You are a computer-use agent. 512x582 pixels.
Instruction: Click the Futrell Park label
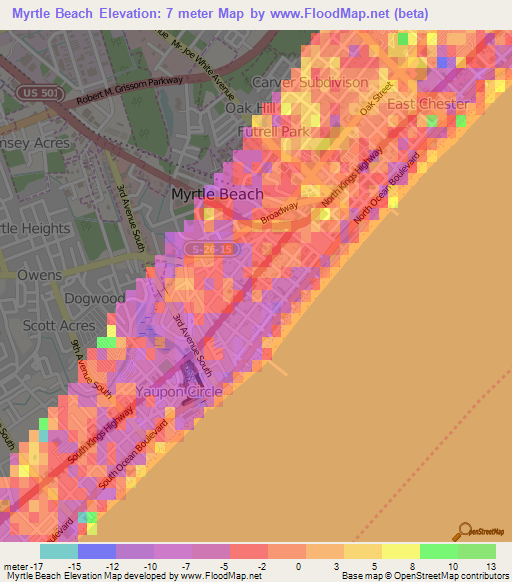click(x=273, y=131)
